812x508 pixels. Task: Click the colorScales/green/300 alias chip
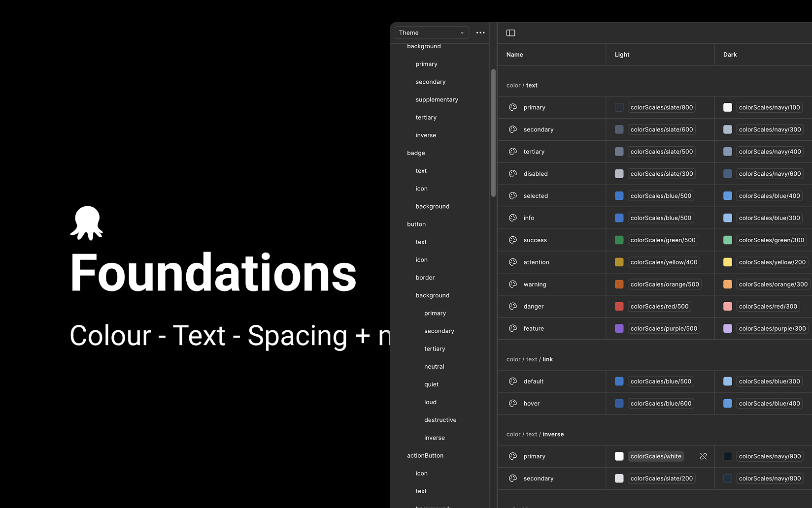coord(772,240)
